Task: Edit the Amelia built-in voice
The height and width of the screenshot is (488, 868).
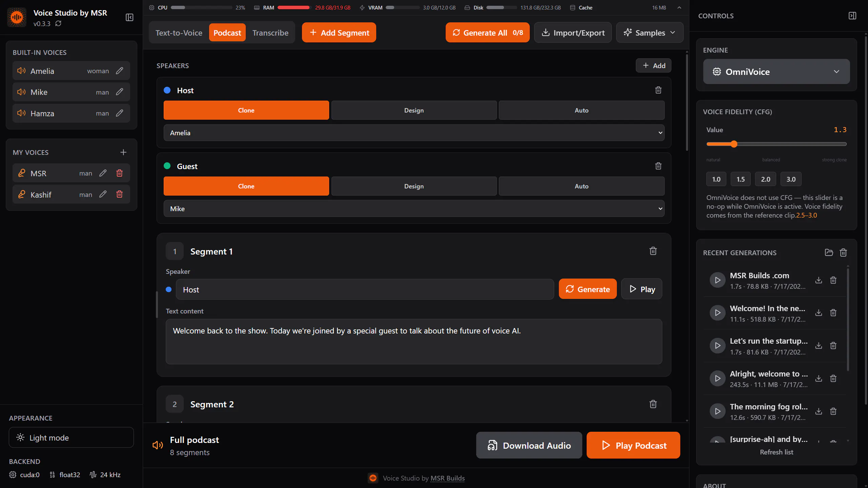Action: click(119, 71)
